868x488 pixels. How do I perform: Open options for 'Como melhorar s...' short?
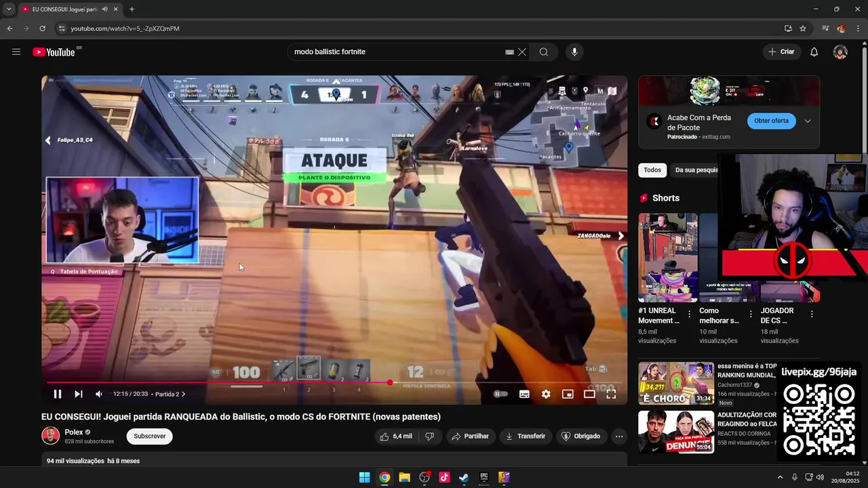coord(751,314)
